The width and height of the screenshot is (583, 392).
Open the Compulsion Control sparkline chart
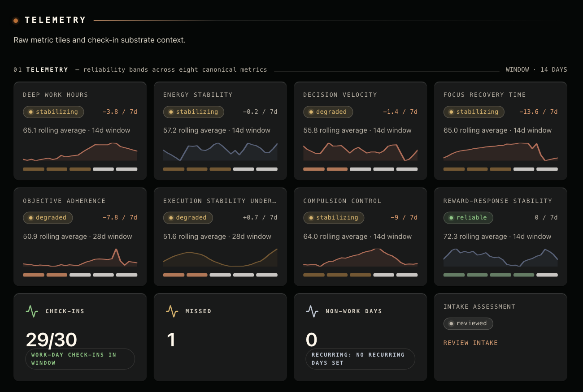coord(361,258)
